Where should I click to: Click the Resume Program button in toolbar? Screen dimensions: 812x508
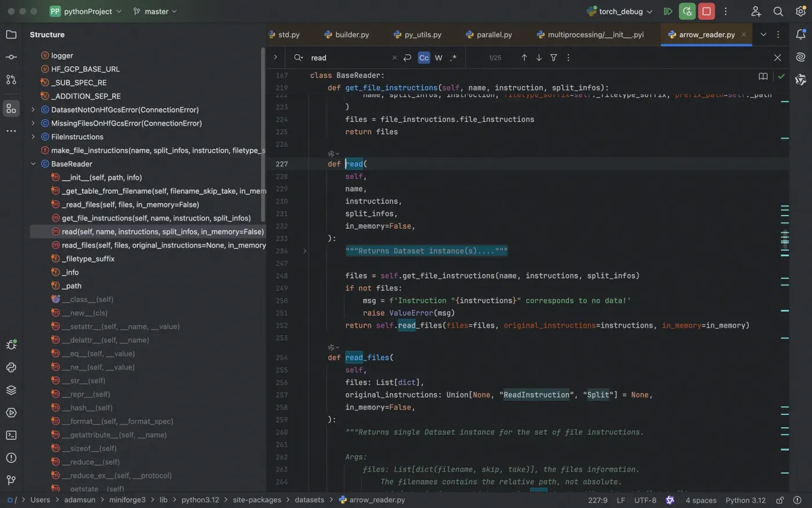[x=668, y=12]
